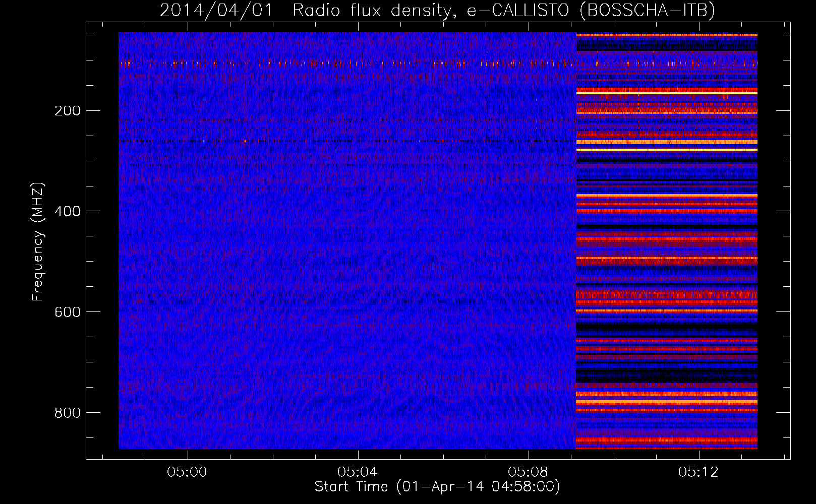Image resolution: width=816 pixels, height=504 pixels.
Task: Click the plot title '2014/04/01 Radio flux density'
Action: (x=437, y=10)
